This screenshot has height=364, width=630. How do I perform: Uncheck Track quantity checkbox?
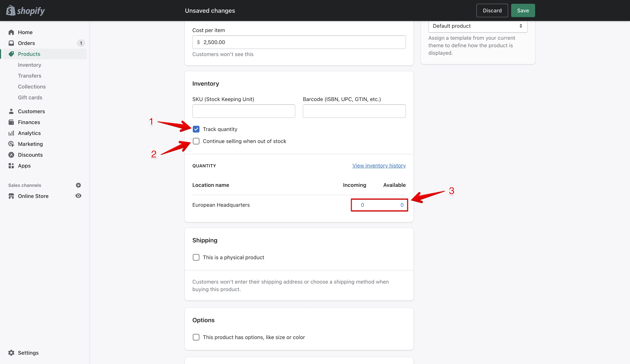click(x=196, y=129)
